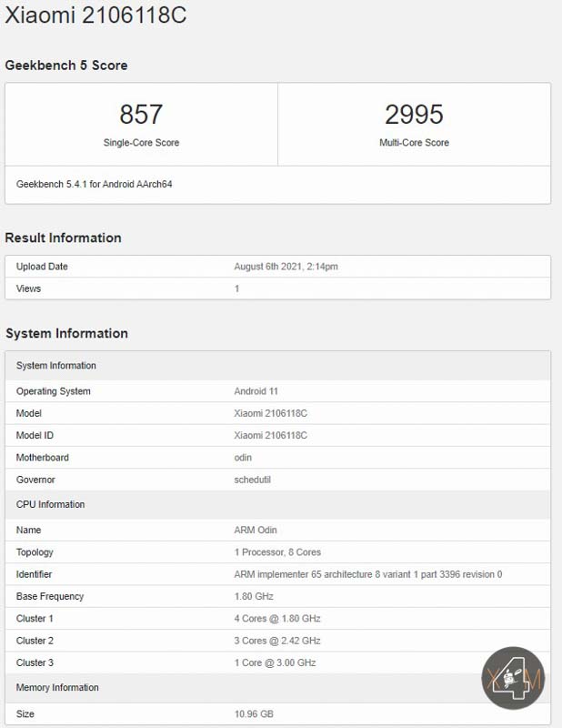This screenshot has height=728, width=562.
Task: Click the Single-Core Score label
Action: [x=141, y=143]
